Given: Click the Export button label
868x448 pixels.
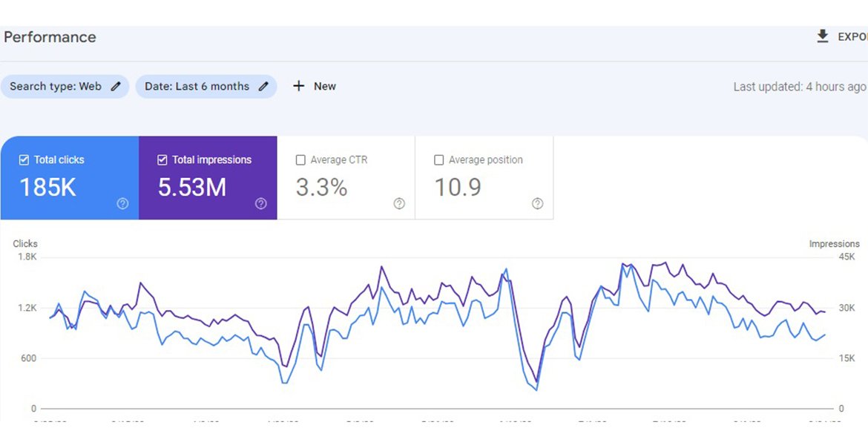Looking at the screenshot, I should point(852,36).
